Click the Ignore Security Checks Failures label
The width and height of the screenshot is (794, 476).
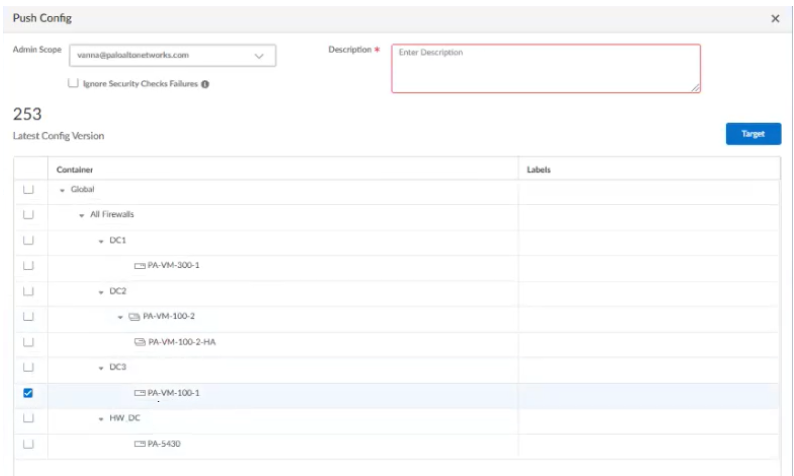point(140,84)
